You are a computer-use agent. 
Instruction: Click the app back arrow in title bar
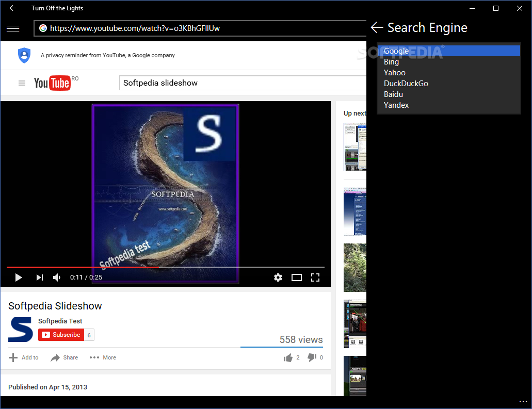[x=12, y=8]
